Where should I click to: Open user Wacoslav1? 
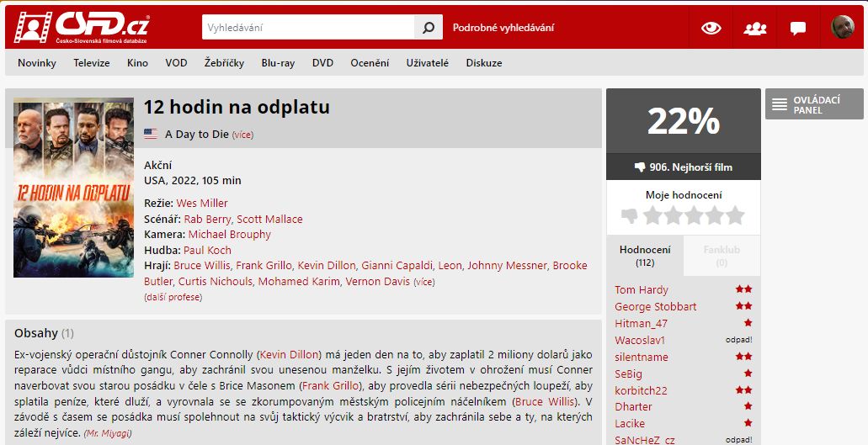640,340
